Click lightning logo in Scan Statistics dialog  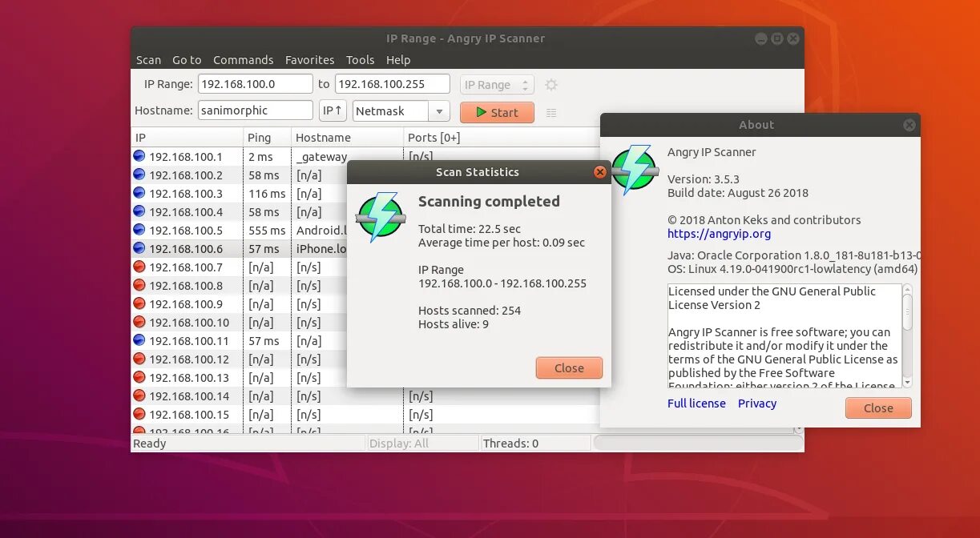[x=381, y=217]
